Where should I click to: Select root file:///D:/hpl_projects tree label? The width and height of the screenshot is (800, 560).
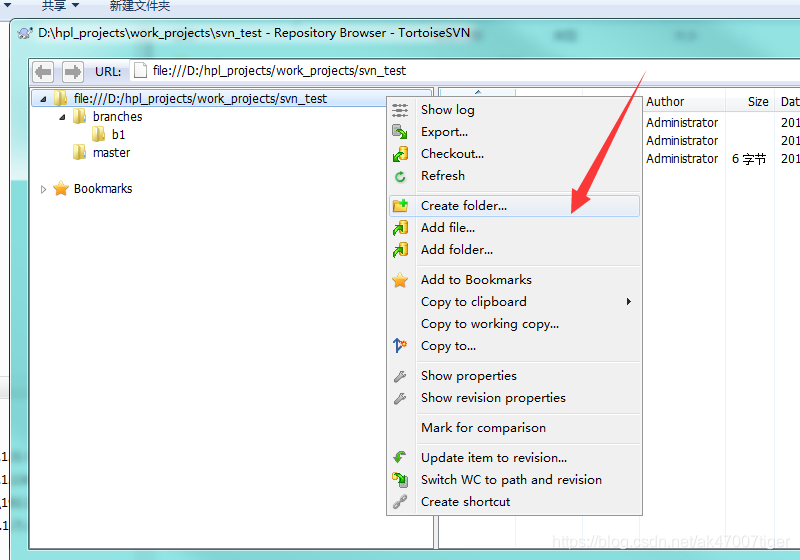coord(200,98)
